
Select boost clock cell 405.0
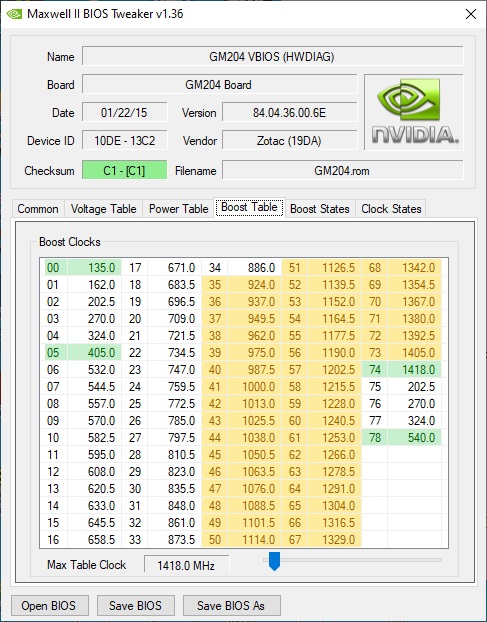point(94,353)
